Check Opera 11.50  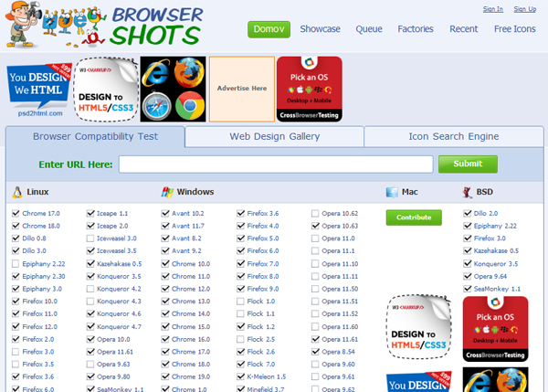pos(315,289)
